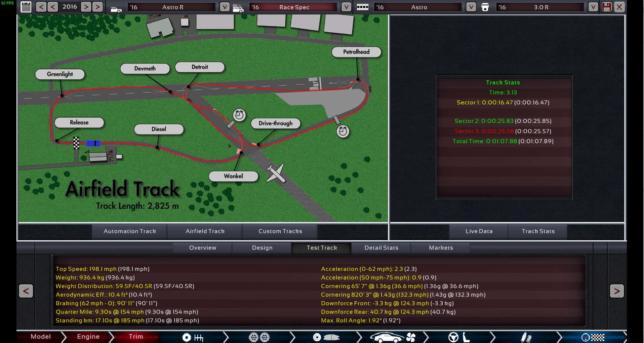
Task: Click the calendar icon in the top bar
Action: 26,7
